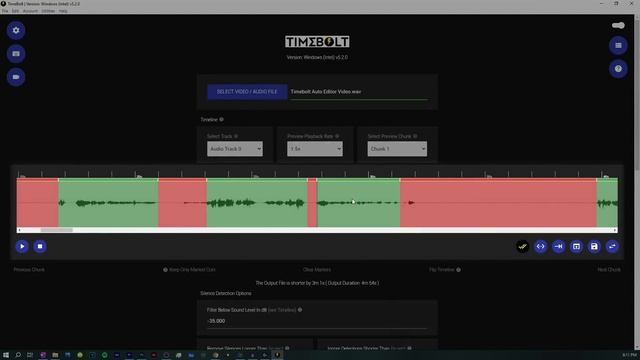Image resolution: width=640 pixels, height=360 pixels.
Task: Open the Account menu
Action: click(x=30, y=11)
